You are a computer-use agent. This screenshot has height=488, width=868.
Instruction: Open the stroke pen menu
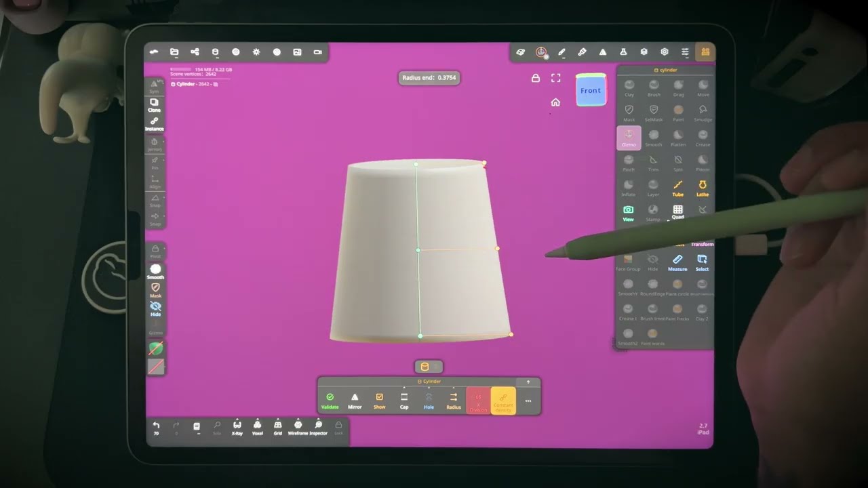561,52
